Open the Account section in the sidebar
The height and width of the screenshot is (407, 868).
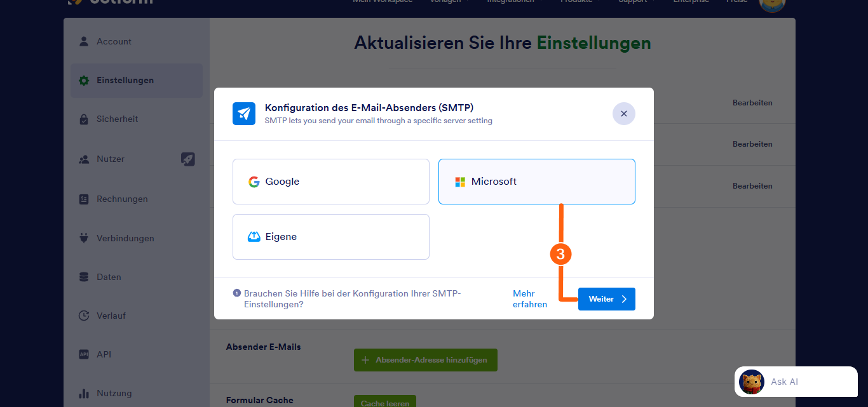(x=114, y=41)
